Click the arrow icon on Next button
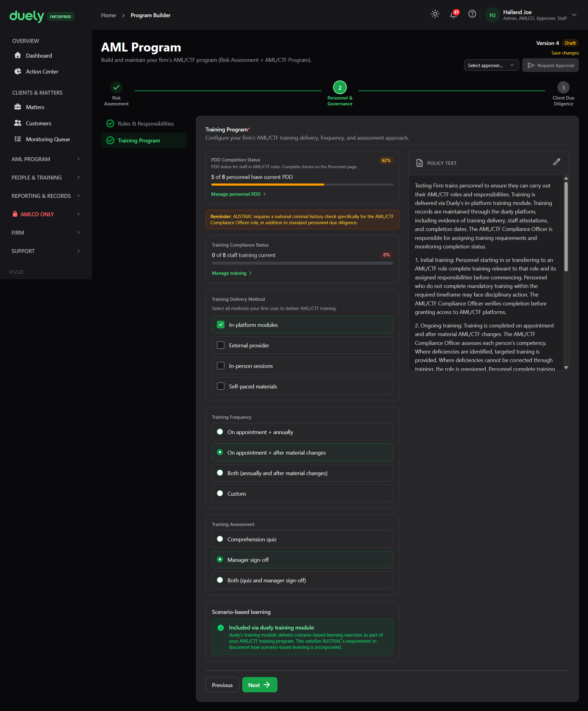 (x=267, y=685)
